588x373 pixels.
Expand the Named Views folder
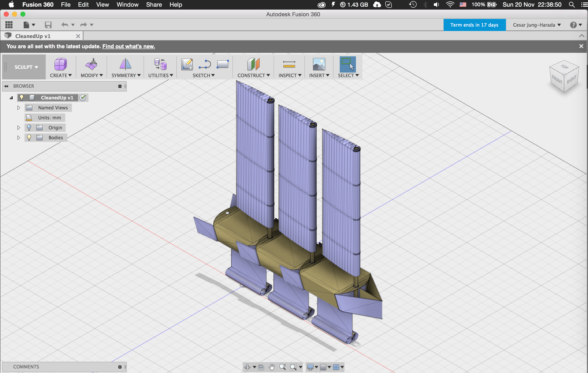coord(18,107)
